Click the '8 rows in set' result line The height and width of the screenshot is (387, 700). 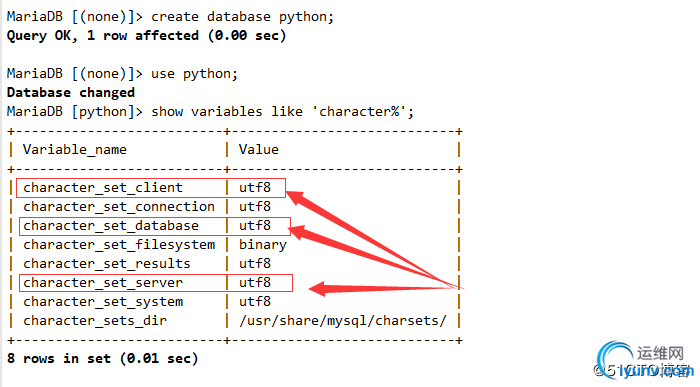click(102, 358)
